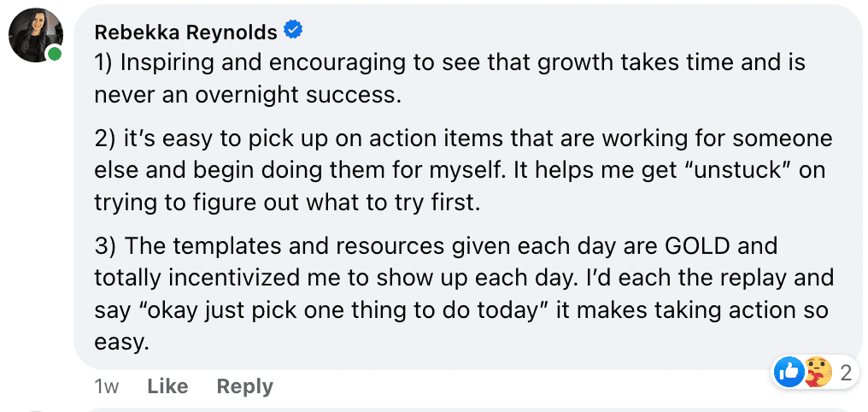The height and width of the screenshot is (412, 868).
Task: Click the paragraph starting '1) Inspiring and encouraging'
Action: 450,79
